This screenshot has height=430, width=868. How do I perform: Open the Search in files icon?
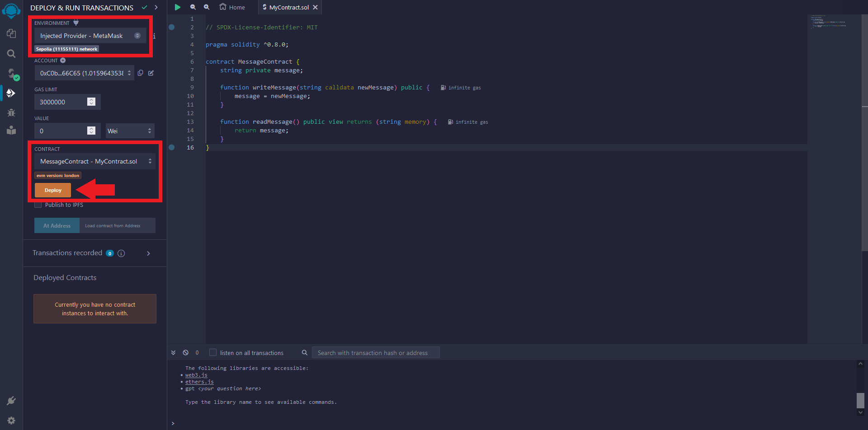pyautogui.click(x=11, y=54)
